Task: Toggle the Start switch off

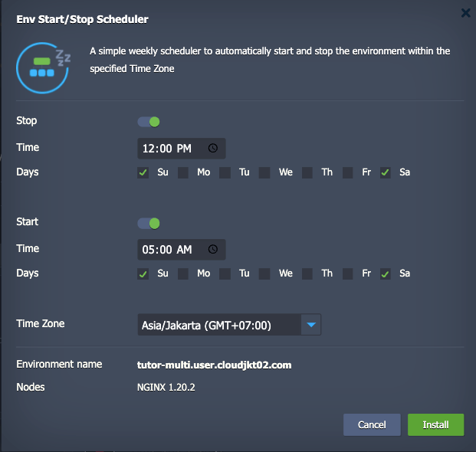Action: coord(149,223)
